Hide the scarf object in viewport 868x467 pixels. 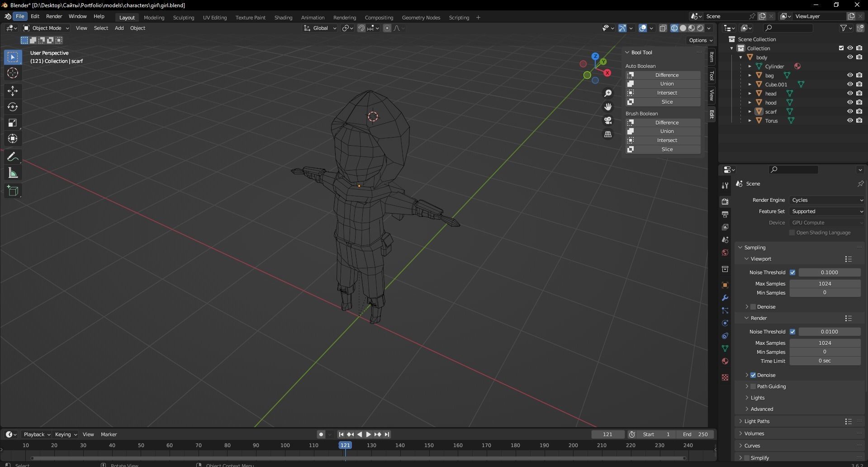850,111
